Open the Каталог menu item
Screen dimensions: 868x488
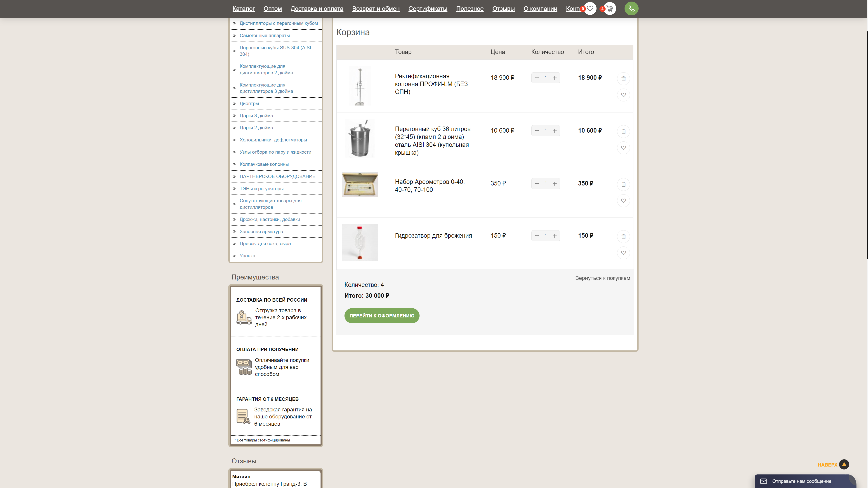click(x=243, y=9)
